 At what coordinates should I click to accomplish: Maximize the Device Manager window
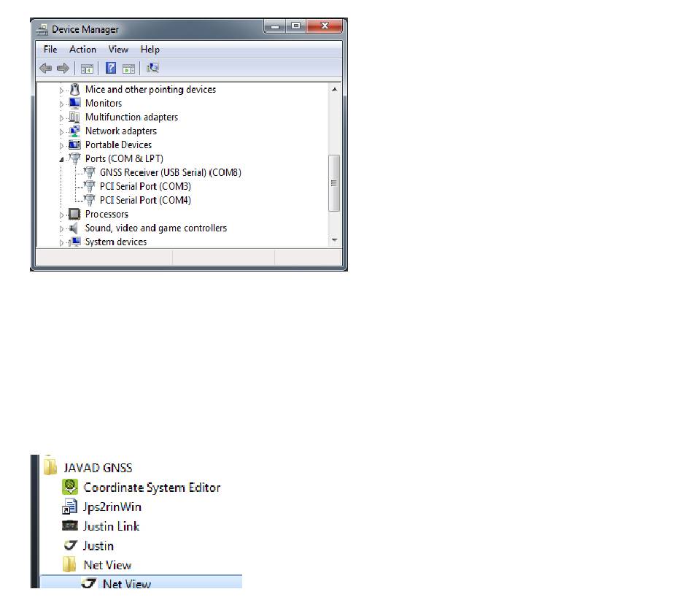296,26
